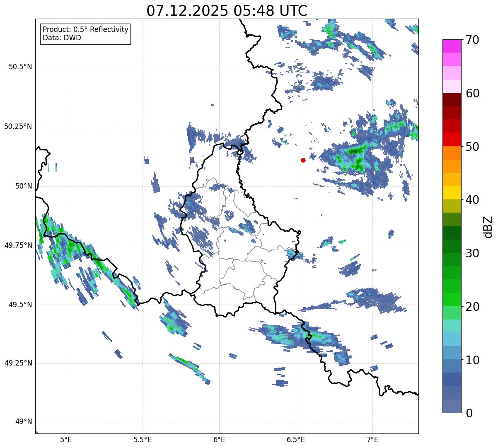Select the bright green segment just above 20
498x448 pixels.
click(452, 300)
